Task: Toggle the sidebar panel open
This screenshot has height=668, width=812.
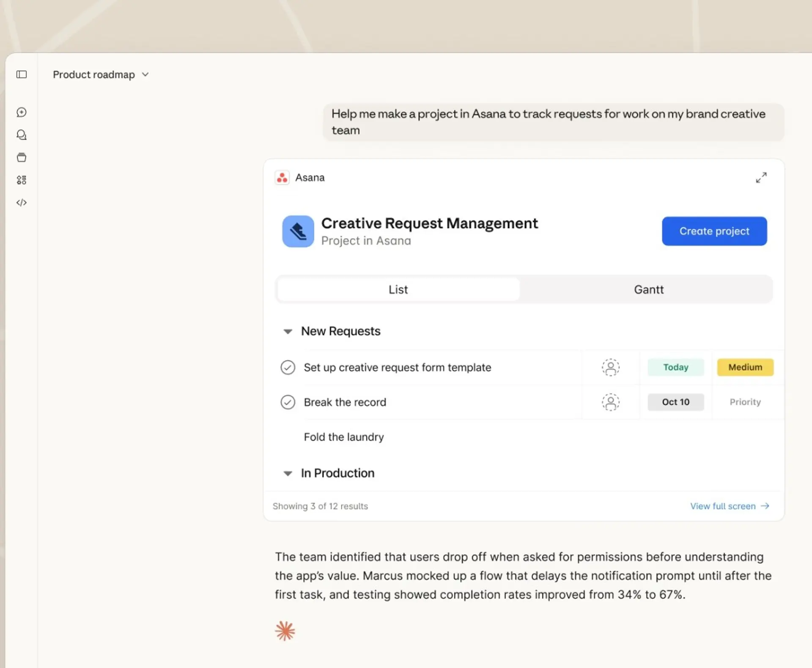Action: click(x=21, y=74)
